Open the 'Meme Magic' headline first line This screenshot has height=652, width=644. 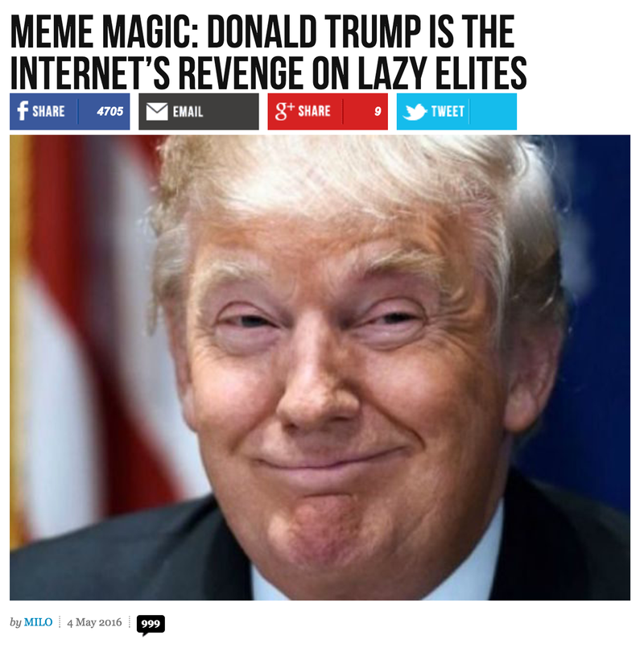(x=262, y=31)
